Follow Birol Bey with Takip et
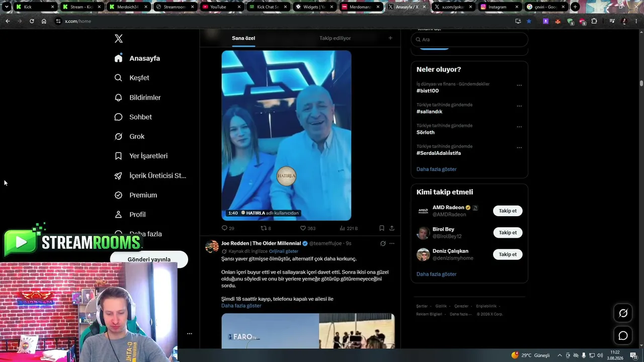Screen dimensions: 644x362 click(508, 233)
